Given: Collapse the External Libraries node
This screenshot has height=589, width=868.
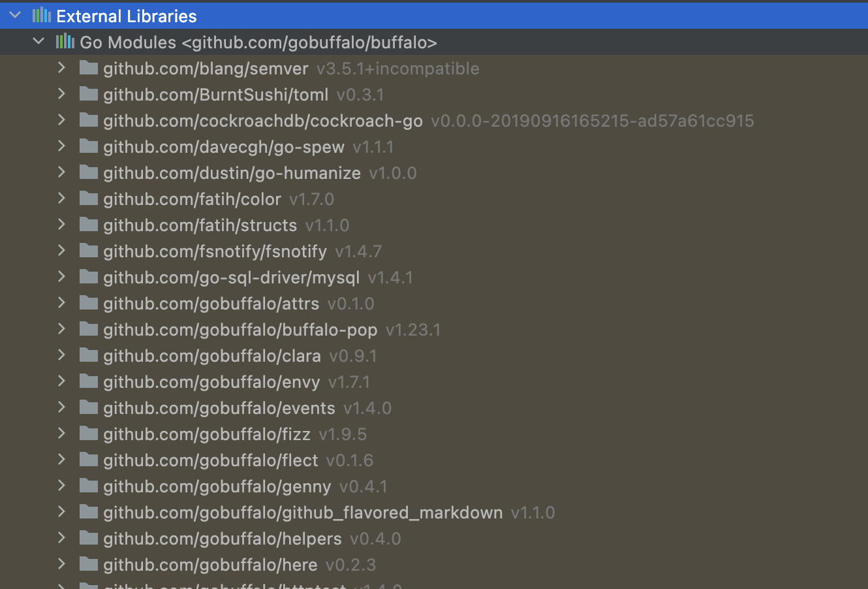Looking at the screenshot, I should pyautogui.click(x=14, y=16).
